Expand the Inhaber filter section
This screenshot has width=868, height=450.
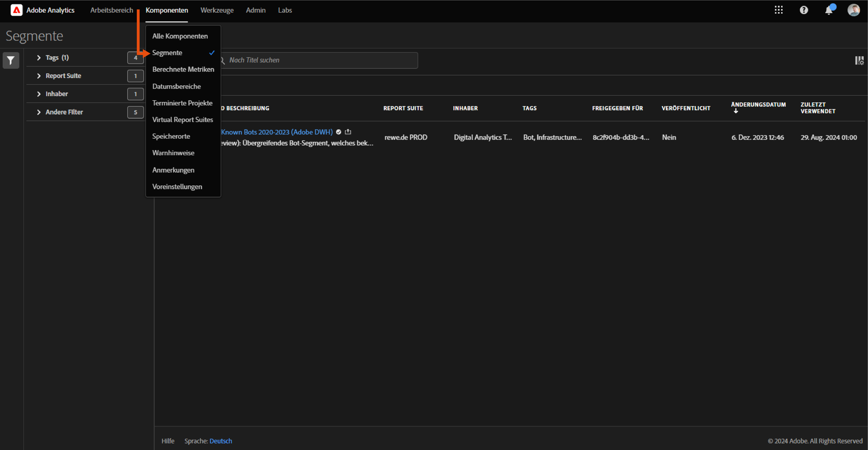click(x=39, y=94)
